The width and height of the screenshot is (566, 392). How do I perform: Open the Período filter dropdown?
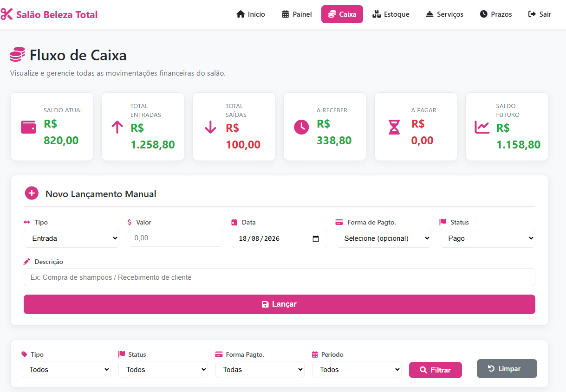click(357, 370)
